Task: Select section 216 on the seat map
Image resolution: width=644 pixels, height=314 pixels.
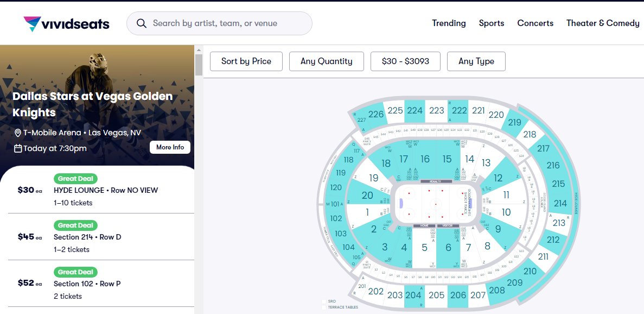Action: click(553, 166)
